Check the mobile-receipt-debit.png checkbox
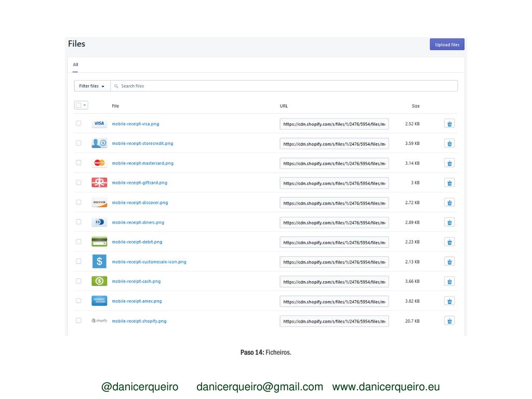Viewport: 532px width, 399px height. click(x=78, y=241)
